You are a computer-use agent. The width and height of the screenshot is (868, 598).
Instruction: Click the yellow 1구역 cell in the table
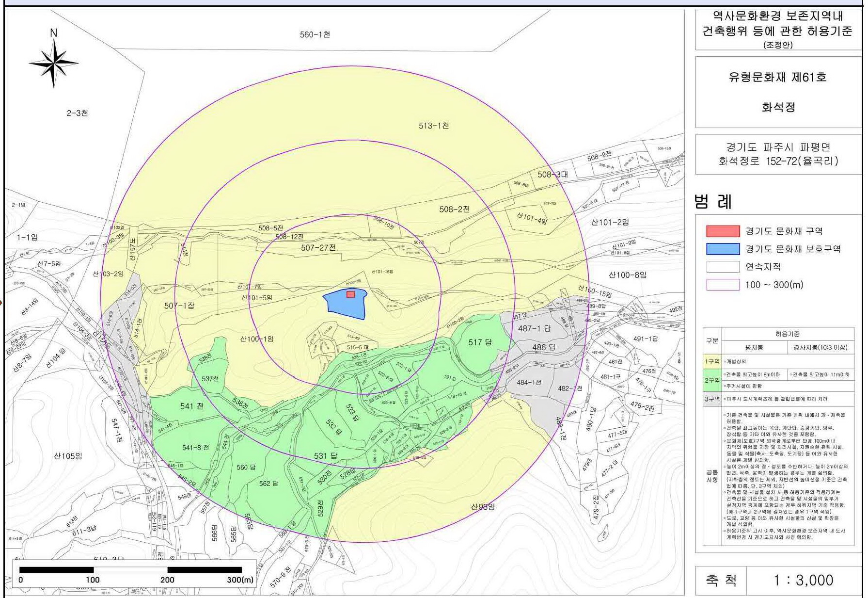(712, 362)
